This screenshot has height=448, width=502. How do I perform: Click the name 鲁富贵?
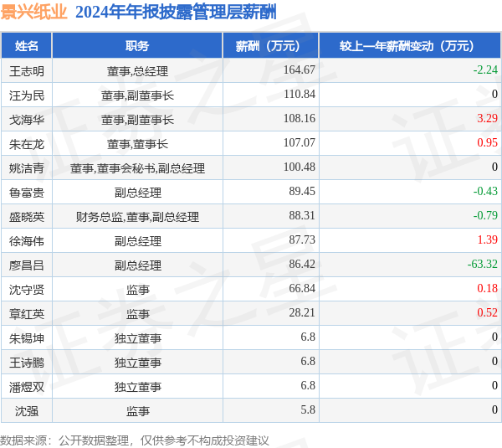(x=27, y=193)
